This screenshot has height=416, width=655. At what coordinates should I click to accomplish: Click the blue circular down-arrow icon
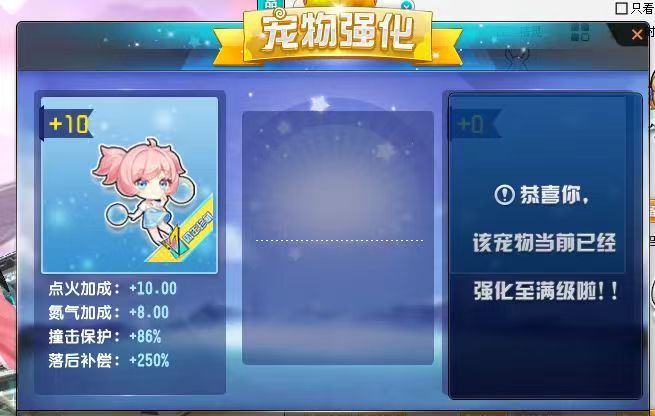point(406,5)
